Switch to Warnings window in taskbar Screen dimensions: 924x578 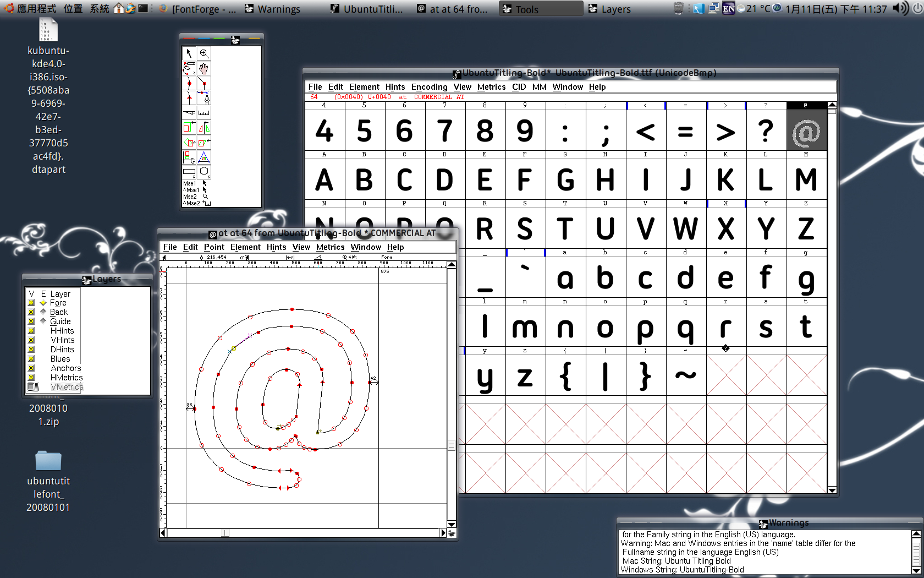[273, 9]
